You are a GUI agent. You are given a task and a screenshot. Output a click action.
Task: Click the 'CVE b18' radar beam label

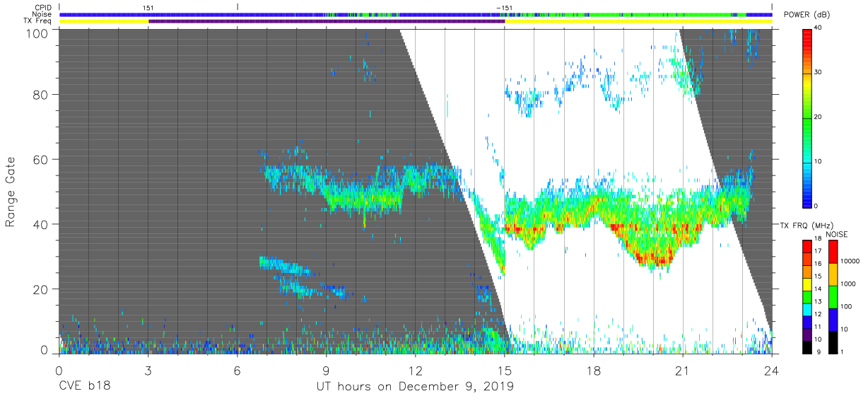(x=84, y=386)
